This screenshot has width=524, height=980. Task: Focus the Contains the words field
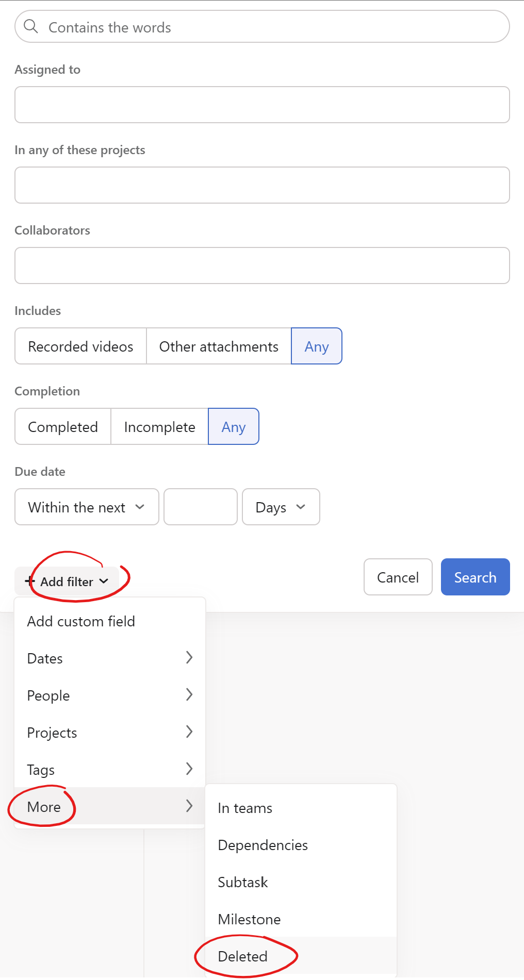coord(273,27)
